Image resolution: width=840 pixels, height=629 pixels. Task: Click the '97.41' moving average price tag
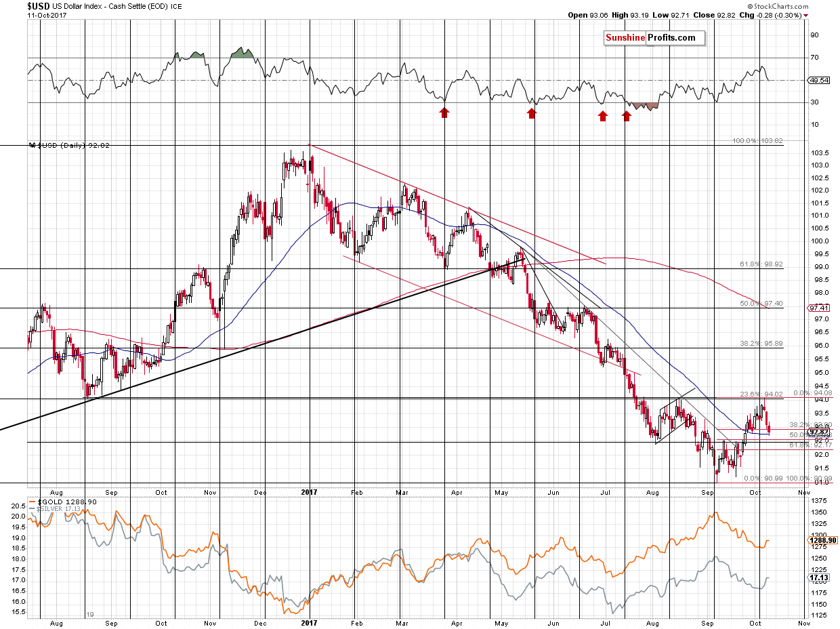(x=819, y=307)
